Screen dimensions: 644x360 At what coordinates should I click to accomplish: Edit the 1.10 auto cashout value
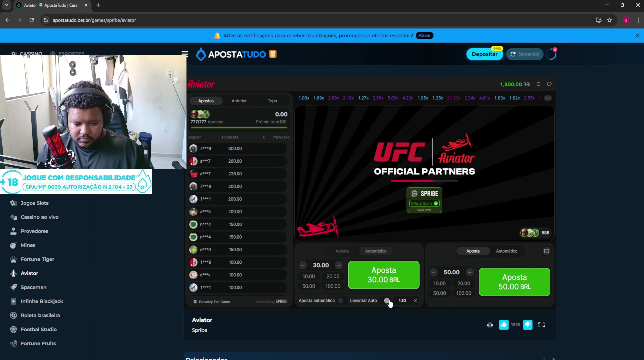point(402,301)
